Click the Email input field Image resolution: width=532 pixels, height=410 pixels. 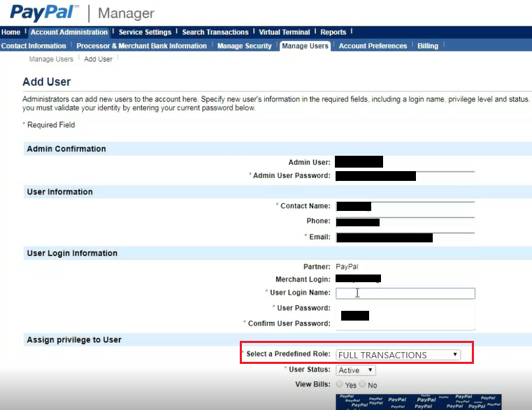pyautogui.click(x=405, y=237)
